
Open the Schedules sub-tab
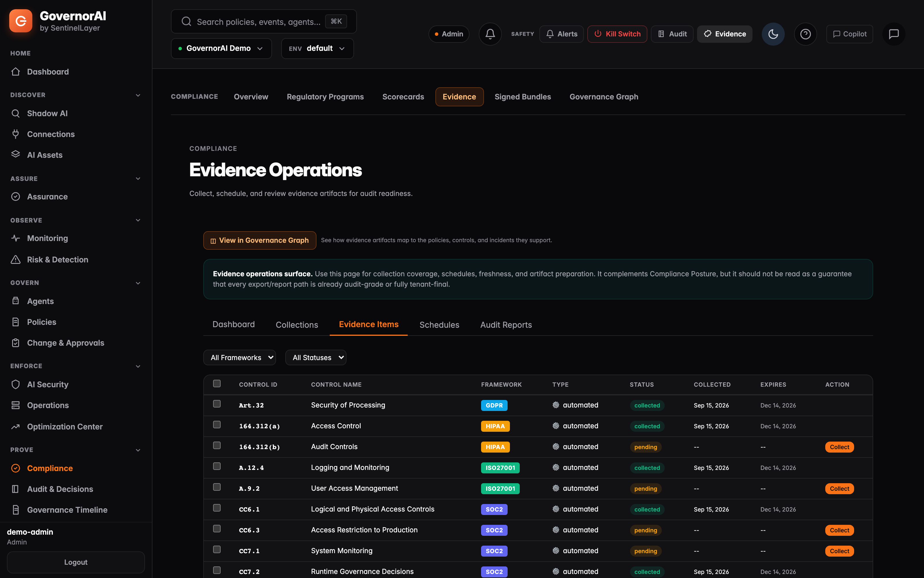coord(439,325)
